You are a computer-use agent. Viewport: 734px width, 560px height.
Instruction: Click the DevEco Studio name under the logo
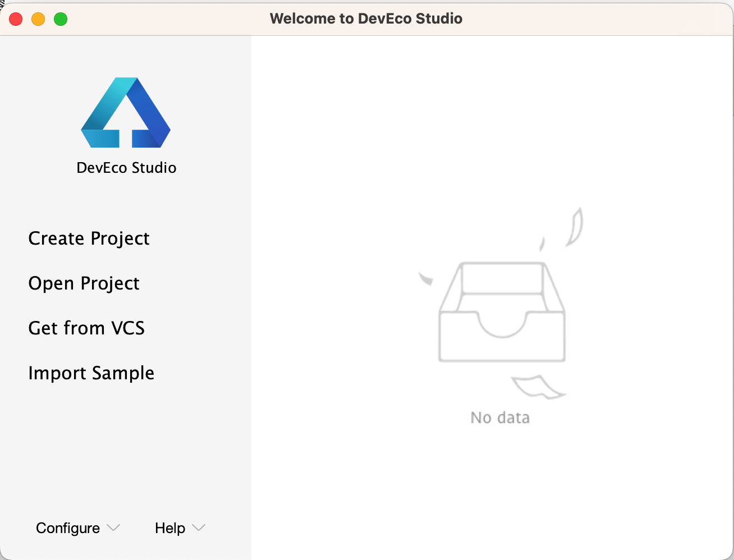(x=126, y=168)
